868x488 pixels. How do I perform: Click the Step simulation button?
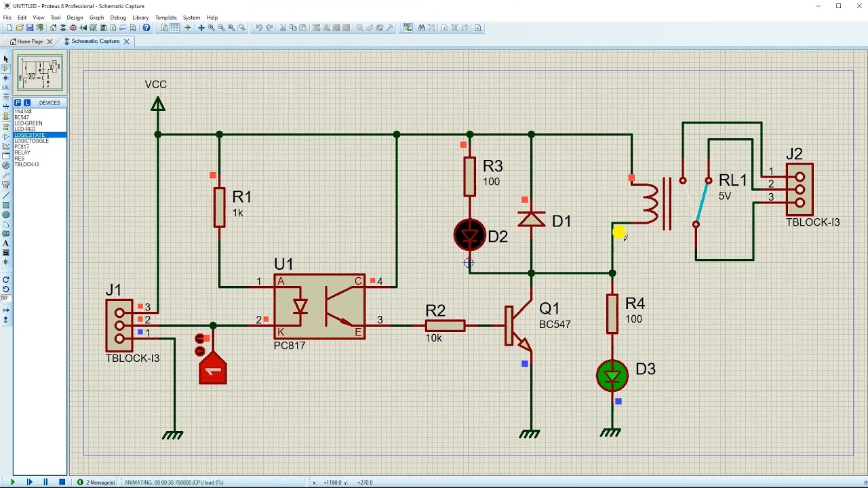pos(29,482)
